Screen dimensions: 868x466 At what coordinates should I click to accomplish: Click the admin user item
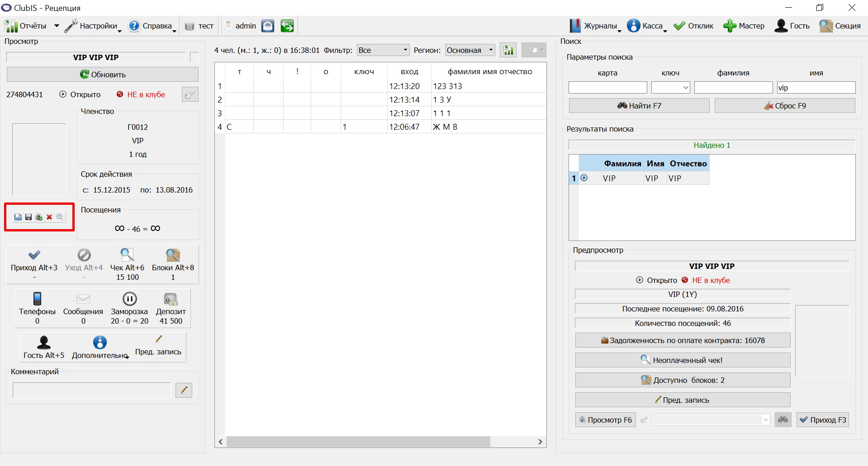tap(241, 26)
